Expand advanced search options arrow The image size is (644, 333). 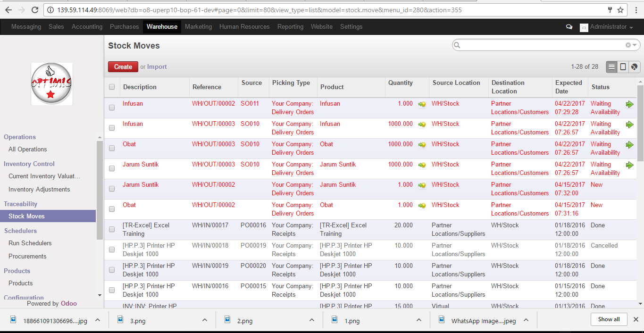(x=635, y=45)
